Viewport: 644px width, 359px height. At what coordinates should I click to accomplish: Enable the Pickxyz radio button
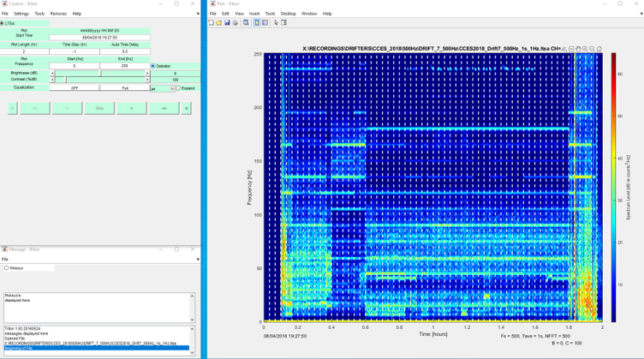[x=7, y=268]
